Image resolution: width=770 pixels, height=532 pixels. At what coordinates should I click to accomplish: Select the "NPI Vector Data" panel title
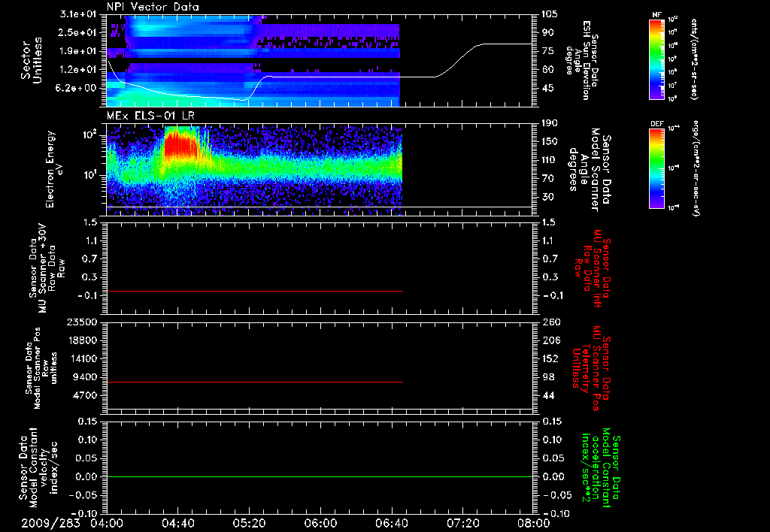(x=153, y=7)
